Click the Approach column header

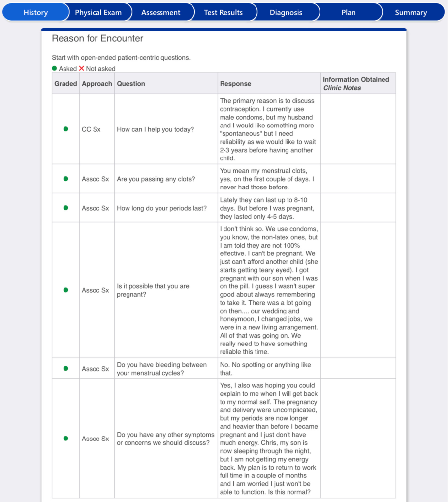click(x=97, y=84)
